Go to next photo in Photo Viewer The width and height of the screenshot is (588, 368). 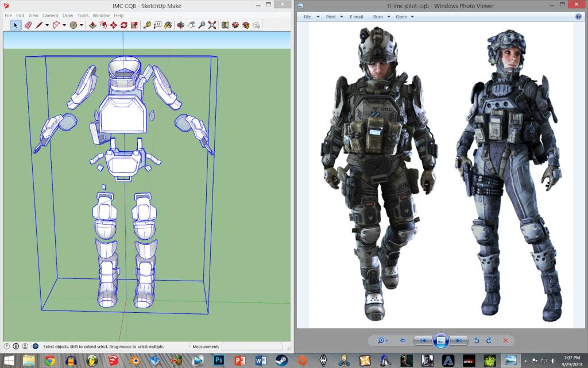(x=459, y=340)
